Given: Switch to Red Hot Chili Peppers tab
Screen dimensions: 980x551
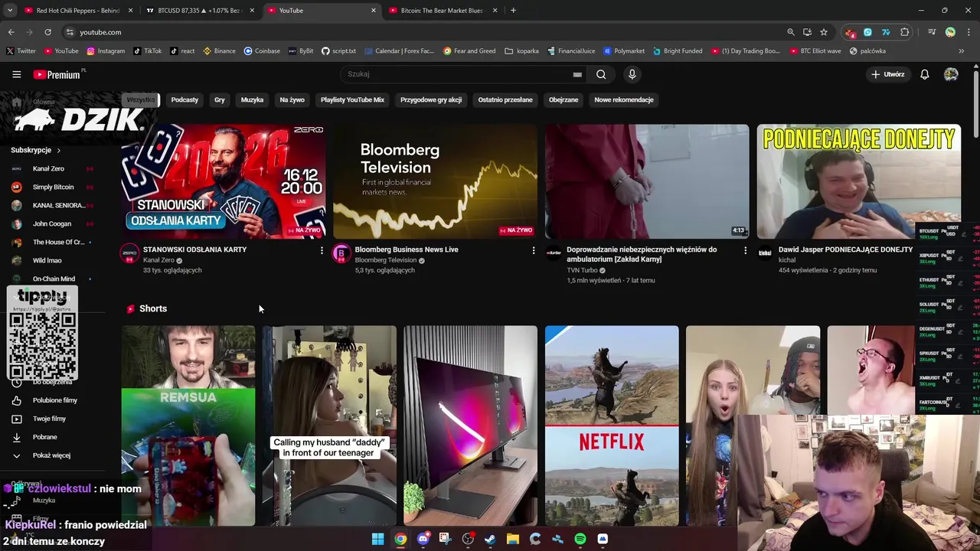Looking at the screenshot, I should coord(78,11).
